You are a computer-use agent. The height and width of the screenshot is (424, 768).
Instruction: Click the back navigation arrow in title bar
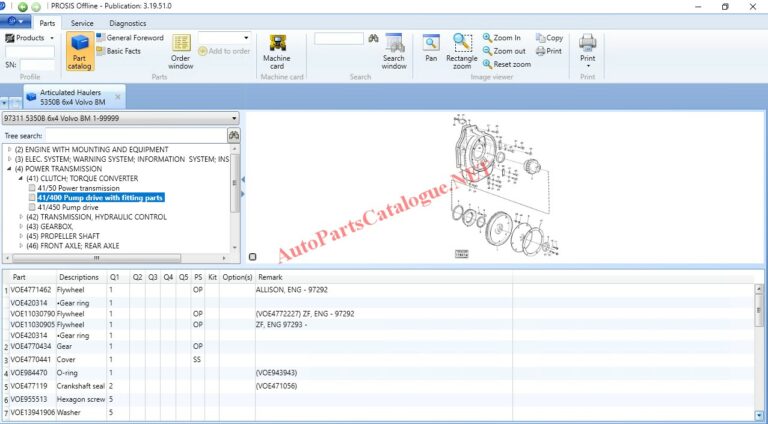(x=23, y=6)
